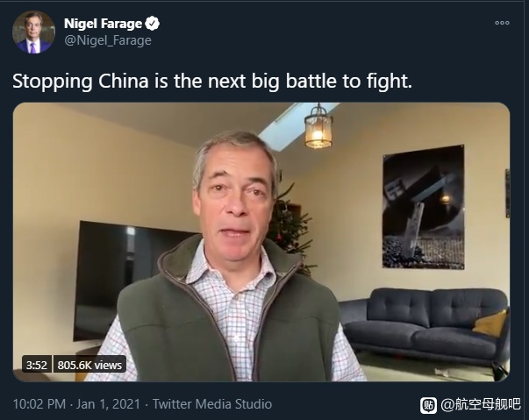529x420 pixels.
Task: Click the @航空母舰吧 watermark text
Action: coord(481,404)
